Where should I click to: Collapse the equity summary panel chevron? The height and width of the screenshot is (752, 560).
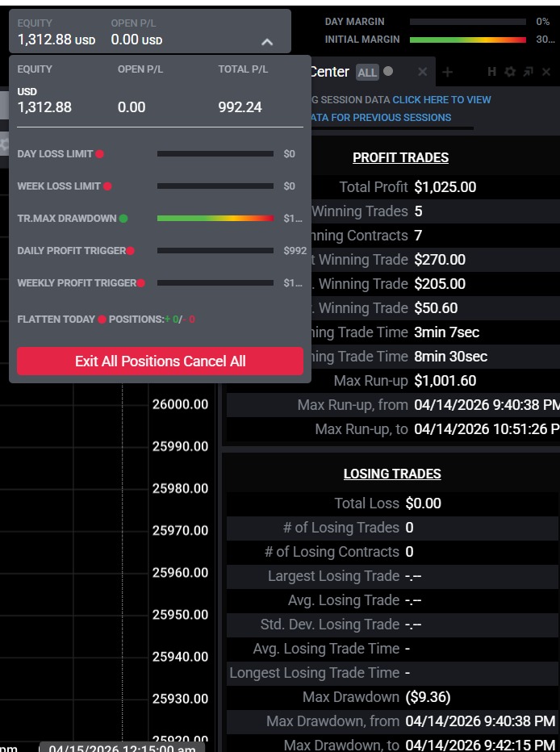[267, 41]
